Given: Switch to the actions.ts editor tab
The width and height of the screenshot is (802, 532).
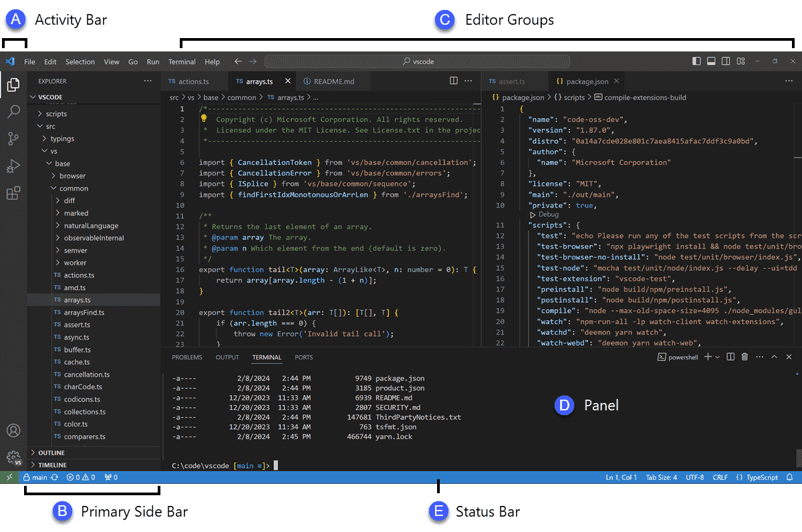Looking at the screenshot, I should [x=193, y=81].
